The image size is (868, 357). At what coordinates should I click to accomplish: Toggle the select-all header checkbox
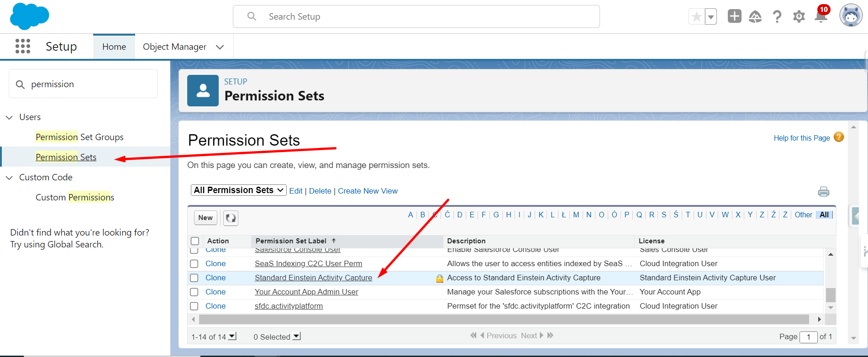[195, 241]
